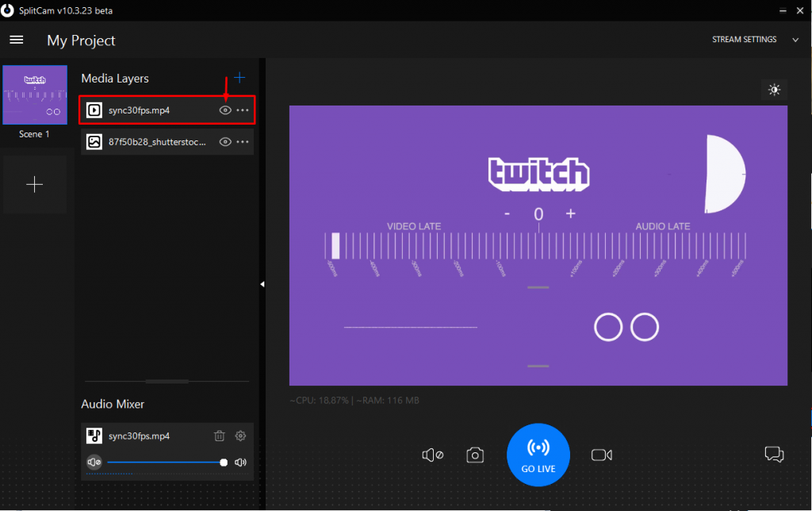
Task: Start video recording
Action: point(602,455)
